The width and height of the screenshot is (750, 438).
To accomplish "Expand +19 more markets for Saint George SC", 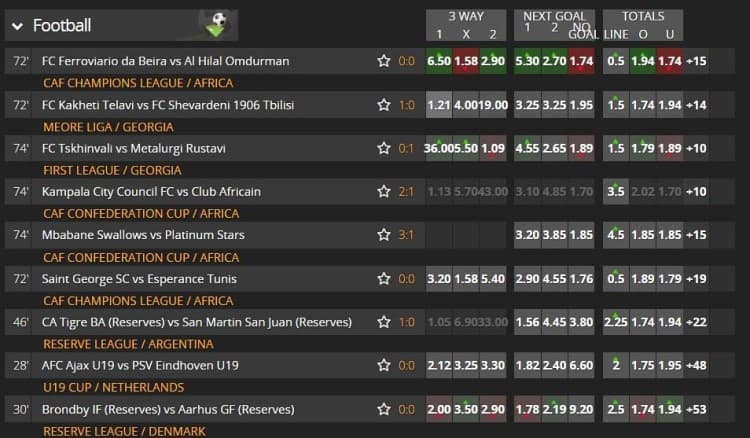I will (x=696, y=279).
